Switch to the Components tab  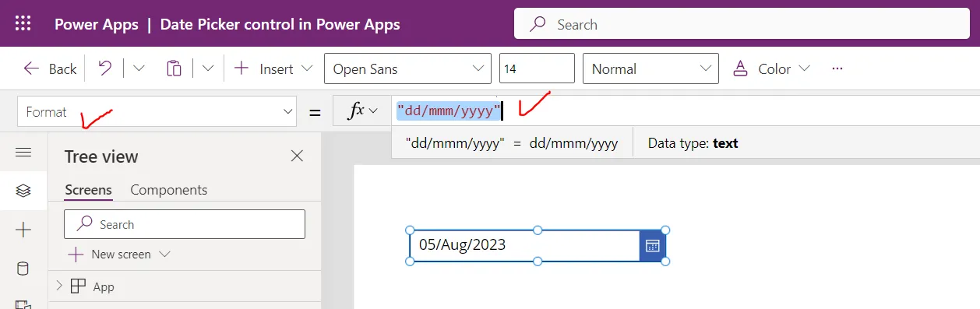coord(168,190)
